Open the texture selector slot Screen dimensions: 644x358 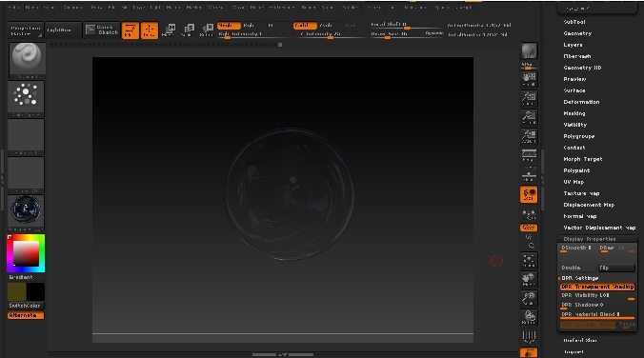click(26, 175)
